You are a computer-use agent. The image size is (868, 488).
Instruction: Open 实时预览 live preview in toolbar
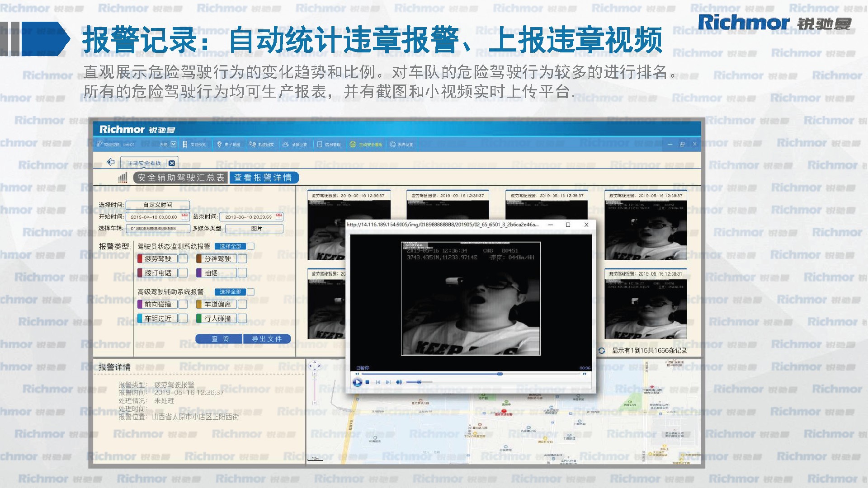click(194, 145)
